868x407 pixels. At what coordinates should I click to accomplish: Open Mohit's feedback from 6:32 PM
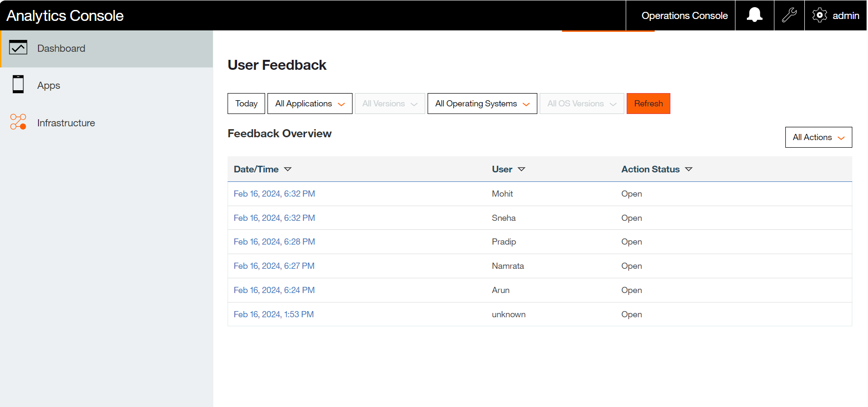(274, 194)
